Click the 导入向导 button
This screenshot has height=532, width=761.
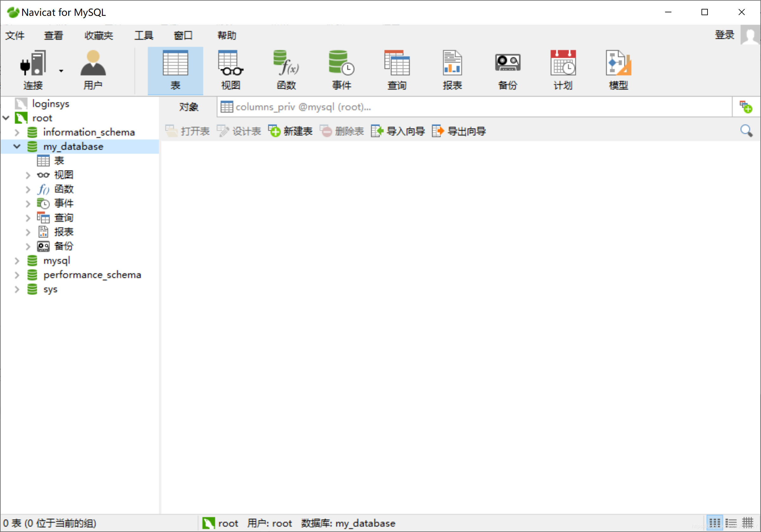(398, 131)
